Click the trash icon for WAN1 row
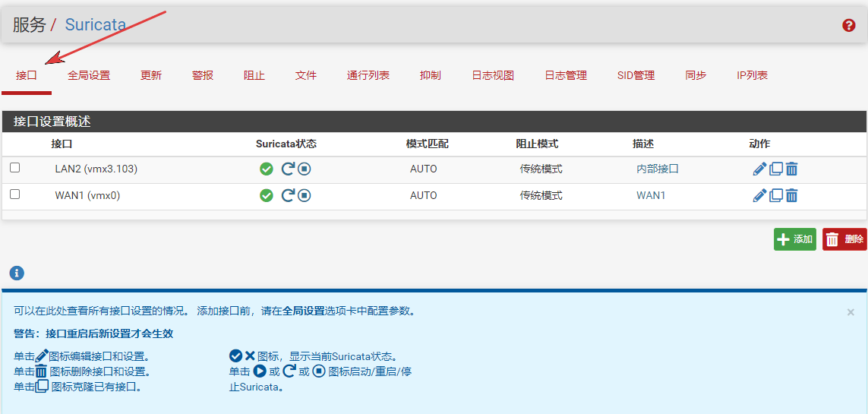Viewport: 868px width, 414px height. pyautogui.click(x=791, y=195)
